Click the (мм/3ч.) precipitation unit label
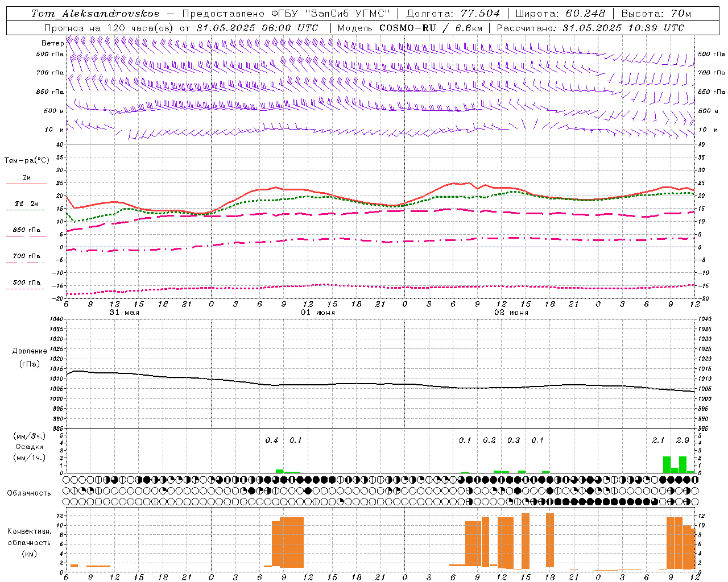This screenshot has height=582, width=728. pos(30,436)
